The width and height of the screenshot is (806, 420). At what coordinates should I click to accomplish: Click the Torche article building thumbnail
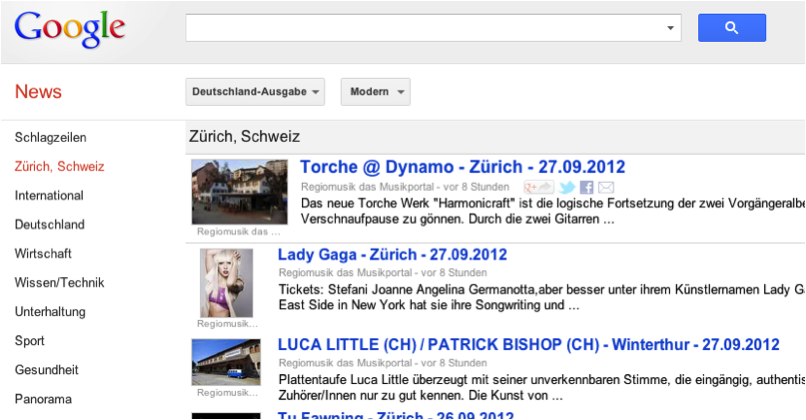click(x=239, y=192)
